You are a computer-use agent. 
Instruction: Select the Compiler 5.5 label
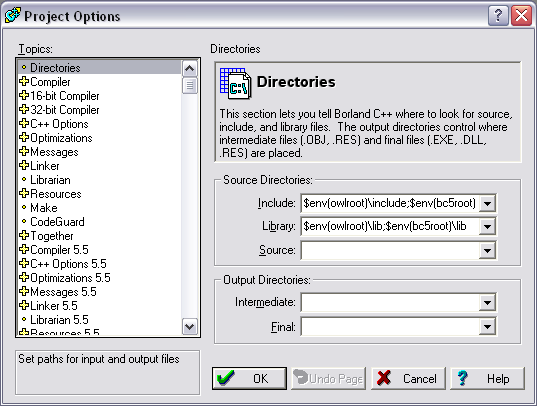[x=59, y=250]
